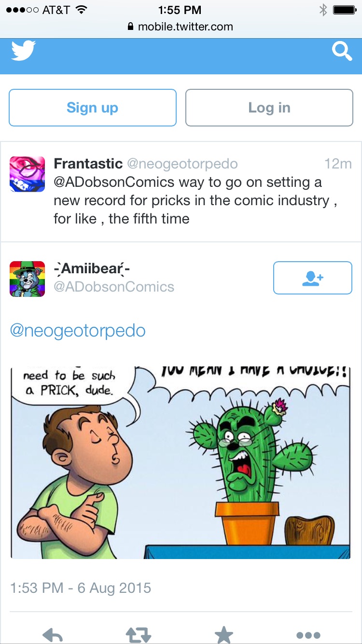Tap the mobile.twitter.com address field
Screen dimensions: 362x644
[x=181, y=27]
